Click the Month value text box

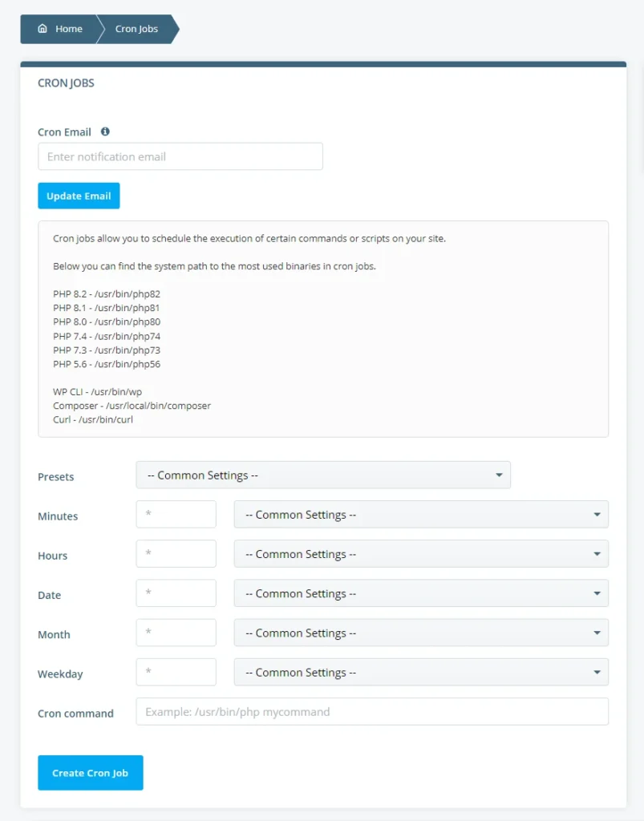tap(176, 633)
